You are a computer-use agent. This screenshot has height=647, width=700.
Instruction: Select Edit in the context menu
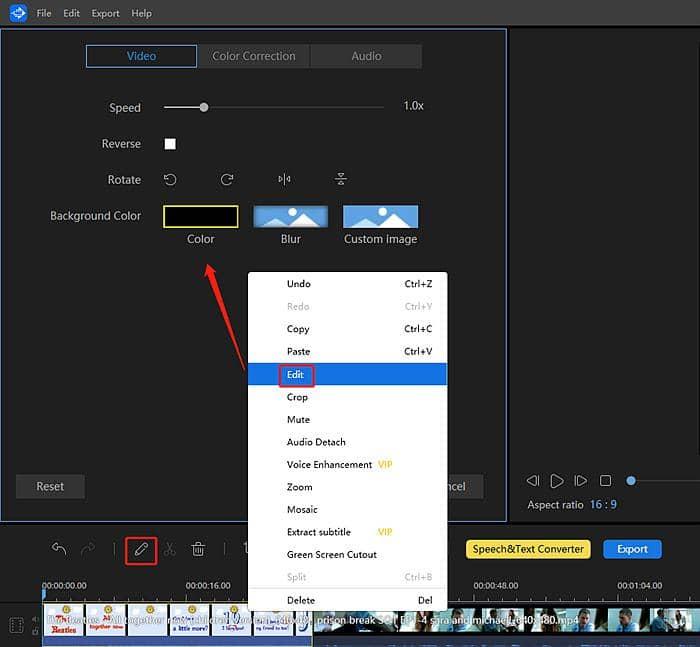[x=347, y=374]
